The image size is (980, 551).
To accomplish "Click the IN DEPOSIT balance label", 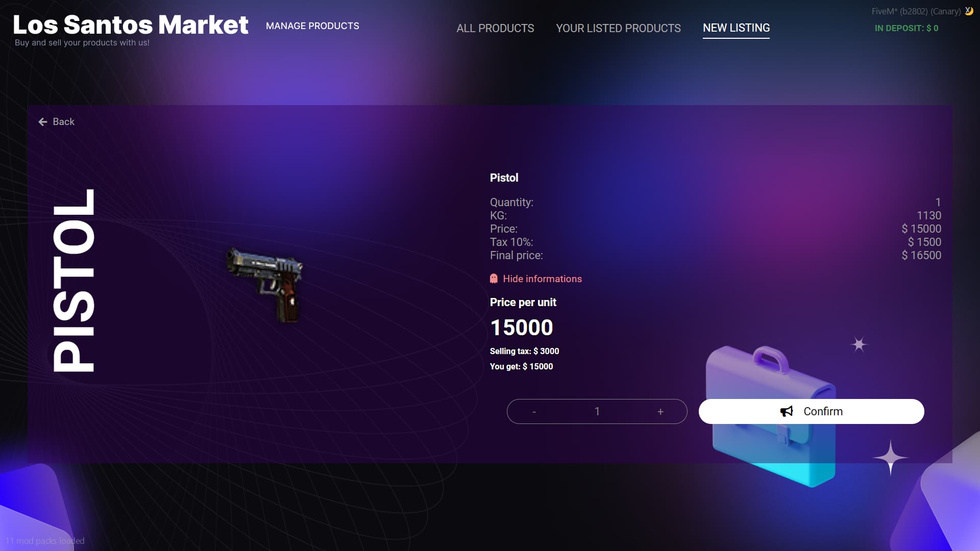I will click(x=906, y=28).
